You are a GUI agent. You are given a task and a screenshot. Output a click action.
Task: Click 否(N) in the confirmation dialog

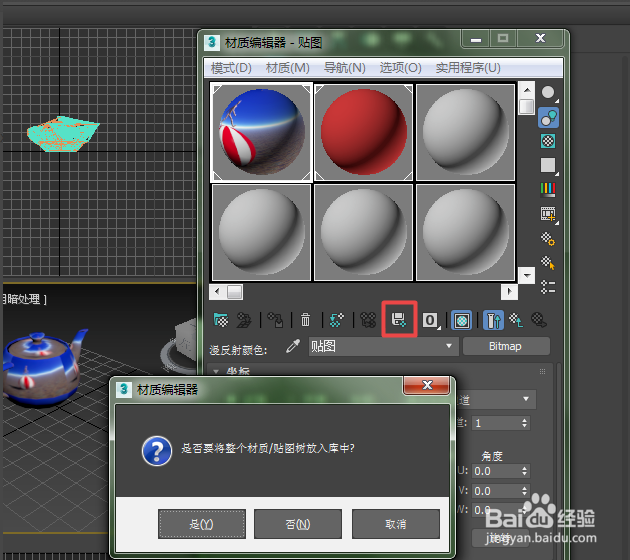pos(298,524)
